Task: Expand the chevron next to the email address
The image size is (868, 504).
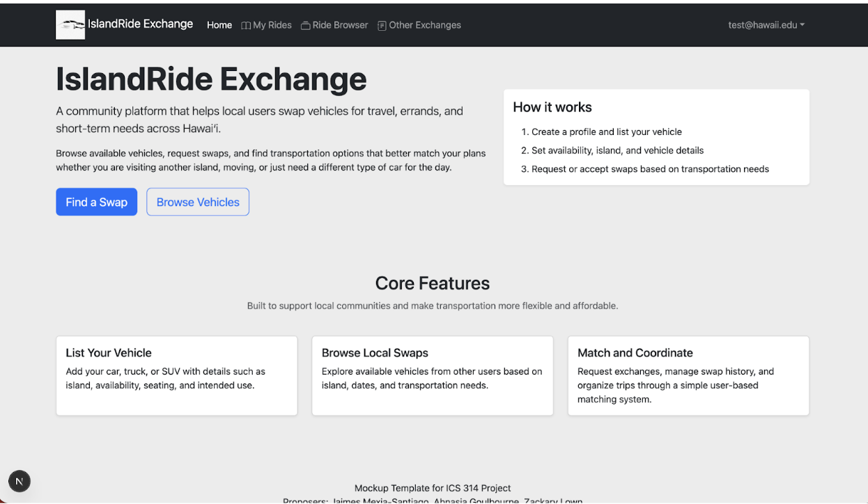Action: [x=801, y=24]
